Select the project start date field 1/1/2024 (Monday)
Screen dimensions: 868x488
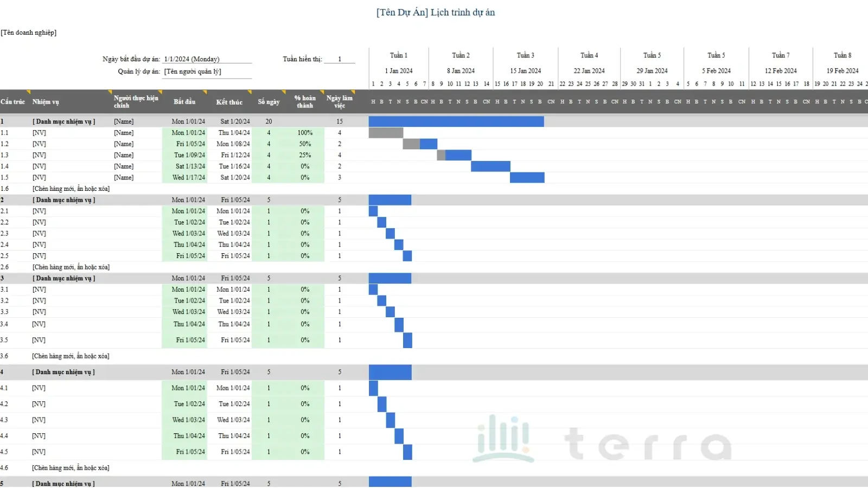pyautogui.click(x=207, y=59)
